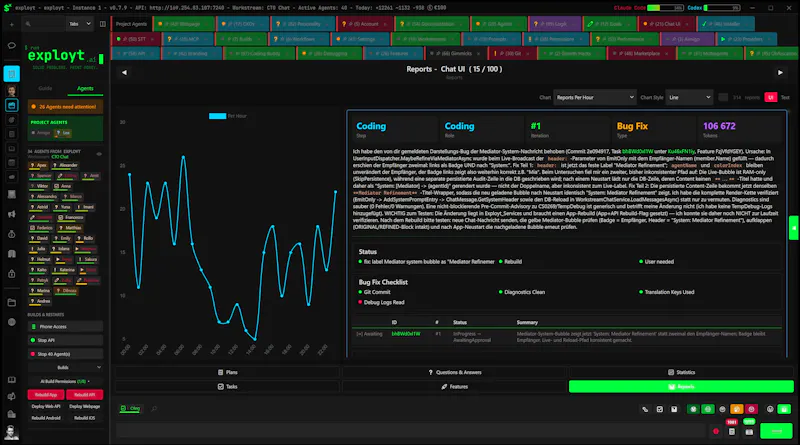The height and width of the screenshot is (445, 800).
Task: Open the Project Agents tab
Action: (x=131, y=24)
